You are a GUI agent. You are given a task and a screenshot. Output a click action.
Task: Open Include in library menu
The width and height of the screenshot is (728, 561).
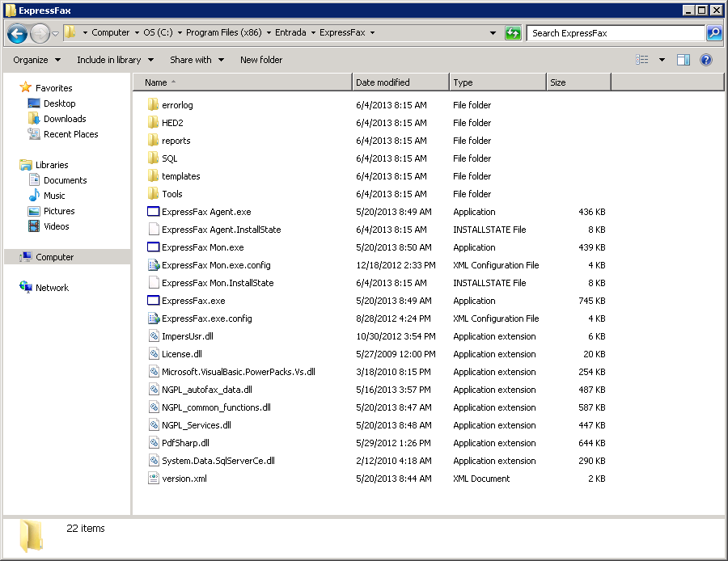(115, 60)
